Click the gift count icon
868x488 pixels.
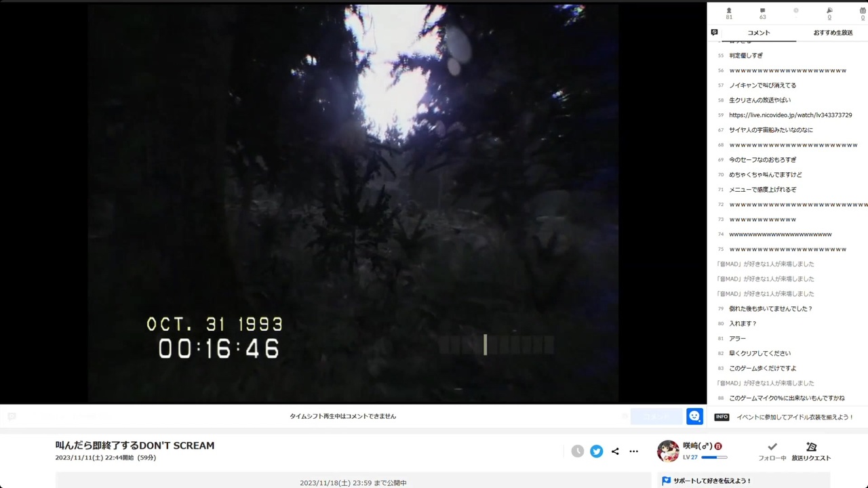point(863,11)
